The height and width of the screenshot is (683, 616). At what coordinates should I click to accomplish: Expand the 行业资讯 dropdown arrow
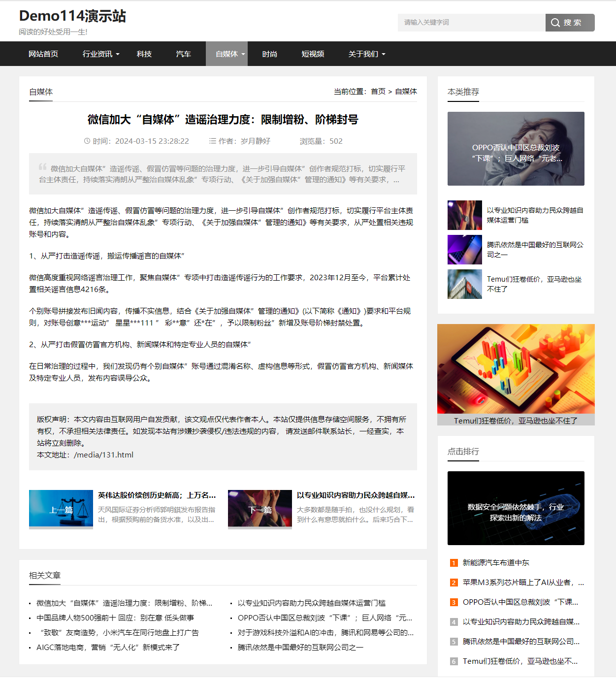pos(118,54)
